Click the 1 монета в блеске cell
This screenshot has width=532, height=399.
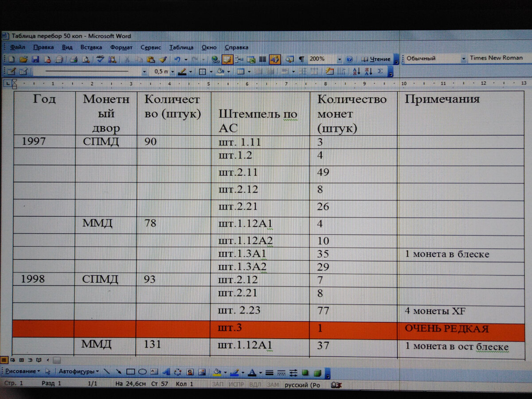click(461, 254)
